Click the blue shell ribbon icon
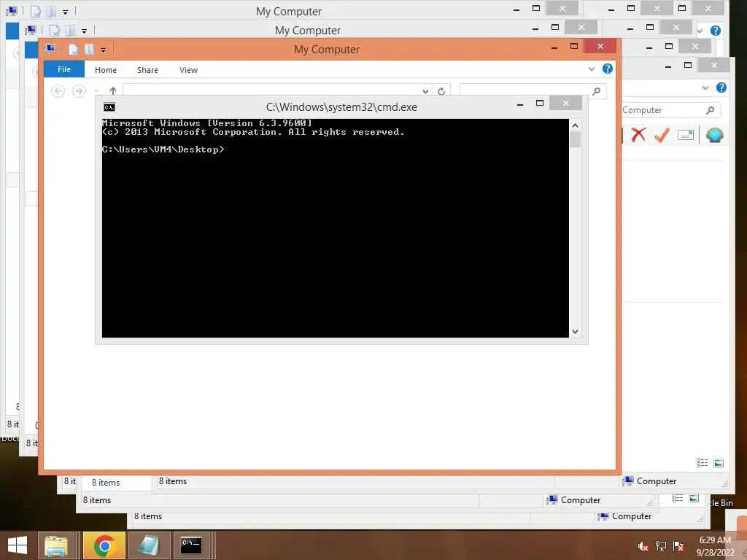The image size is (747, 560). pyautogui.click(x=715, y=135)
